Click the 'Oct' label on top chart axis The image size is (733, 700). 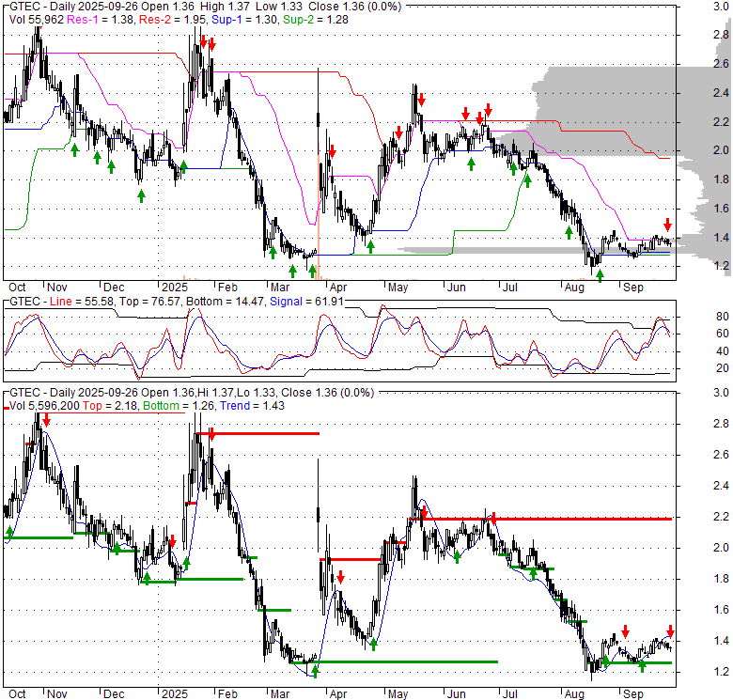(17, 288)
